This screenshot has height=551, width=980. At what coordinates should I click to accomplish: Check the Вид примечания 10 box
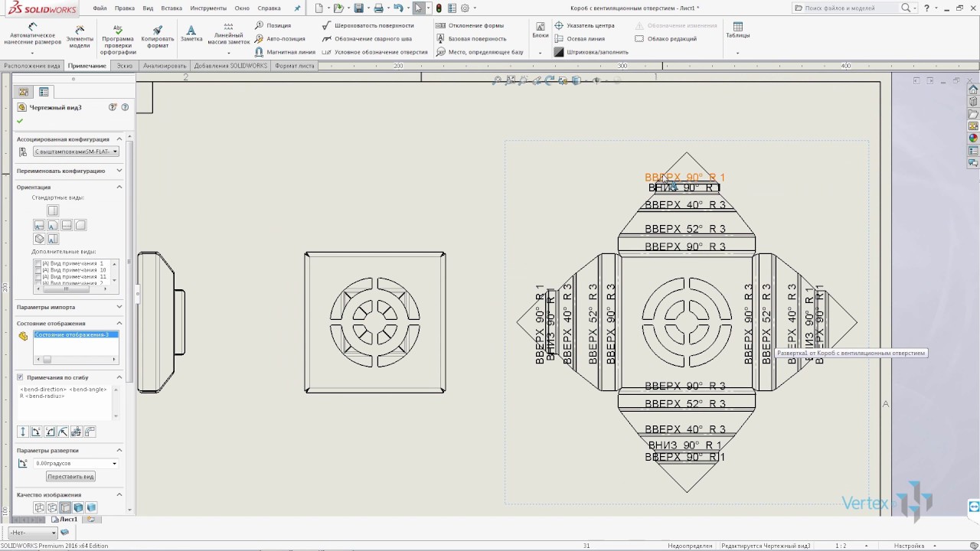(38, 269)
